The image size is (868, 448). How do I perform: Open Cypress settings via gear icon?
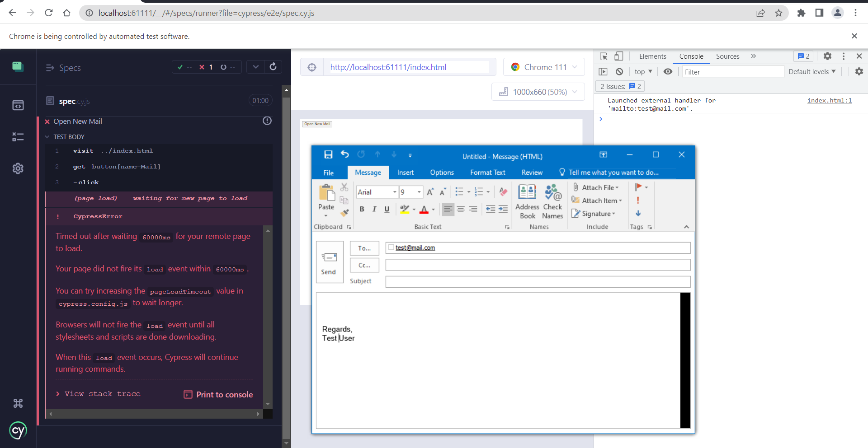[18, 168]
